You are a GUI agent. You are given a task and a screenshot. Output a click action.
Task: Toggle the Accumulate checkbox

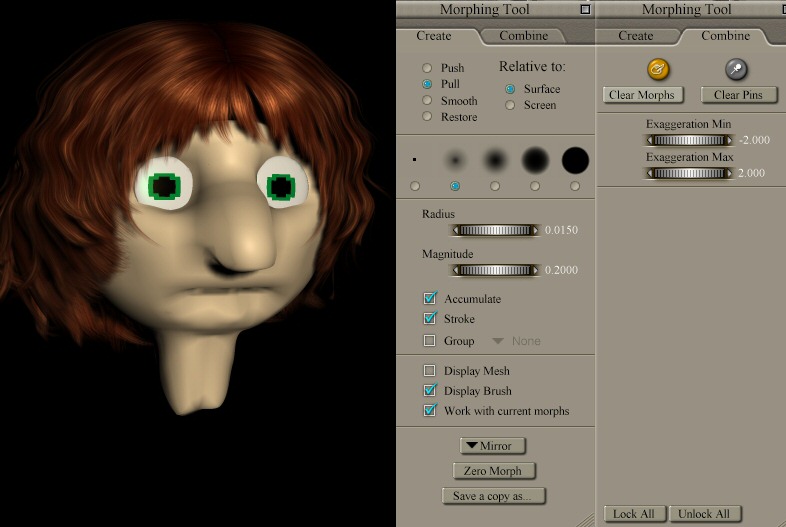pos(430,298)
